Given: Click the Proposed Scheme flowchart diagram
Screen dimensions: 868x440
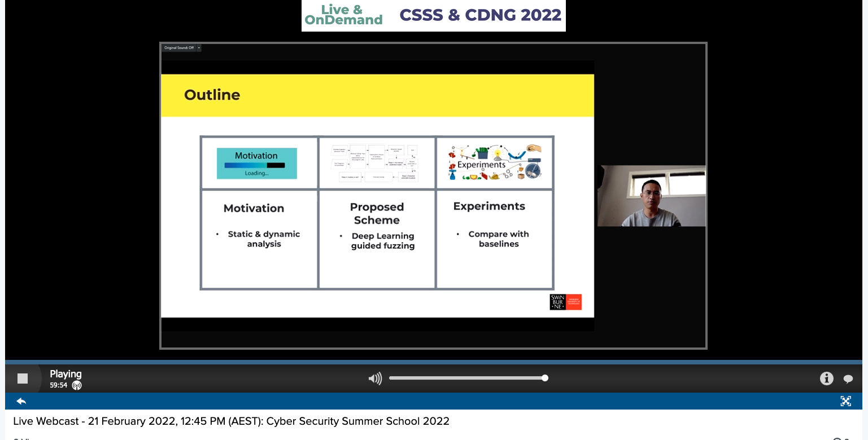Looking at the screenshot, I should point(376,162).
